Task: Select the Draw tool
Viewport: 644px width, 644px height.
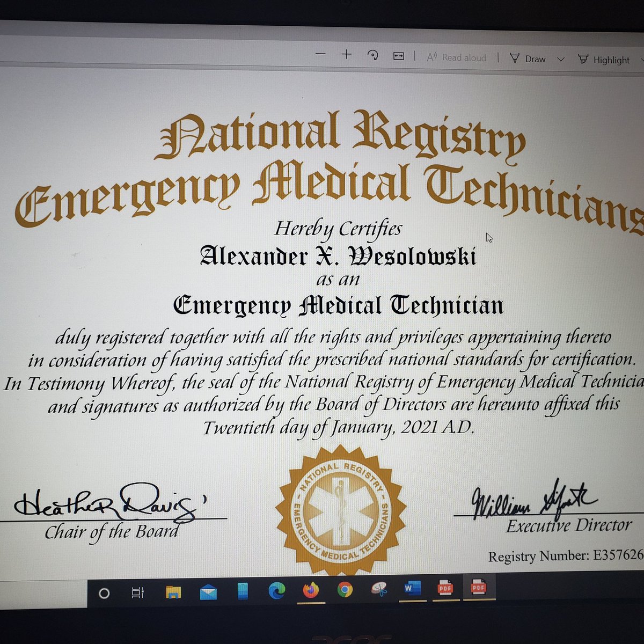Action: [x=528, y=58]
